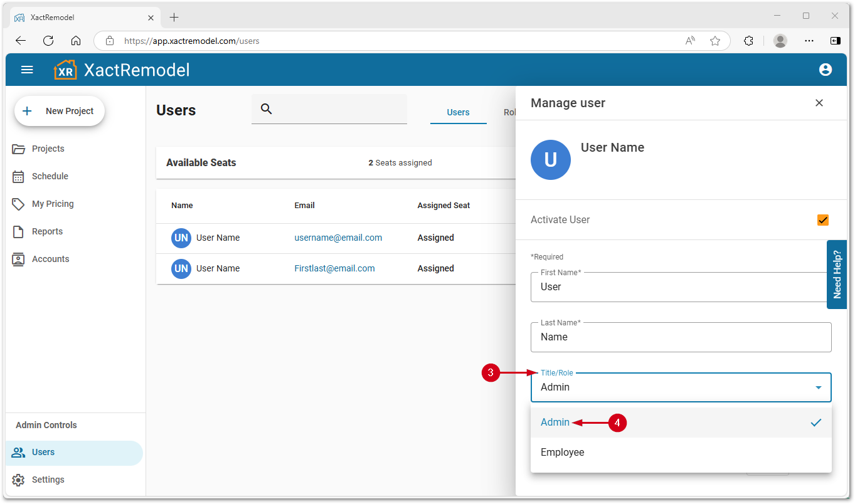The height and width of the screenshot is (504, 855).
Task: Click the XactRemodel house logo
Action: [x=65, y=70]
